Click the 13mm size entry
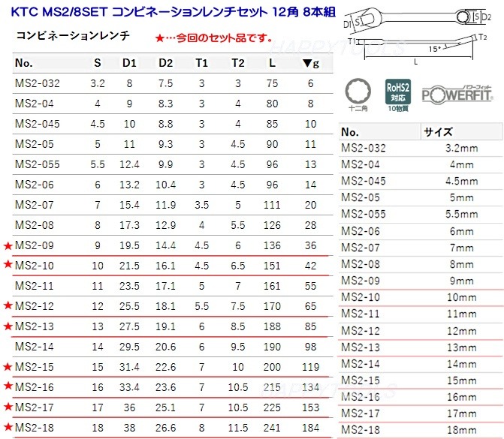This screenshot has height=439, width=504. 462,347
